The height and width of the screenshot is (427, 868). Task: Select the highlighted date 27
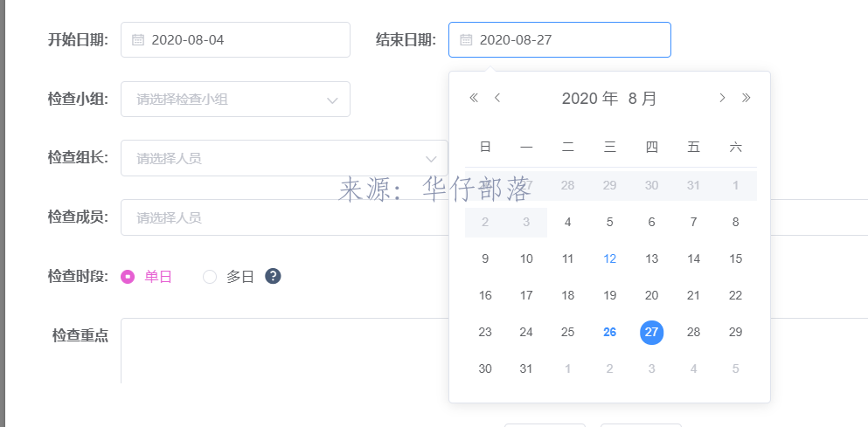click(x=651, y=333)
